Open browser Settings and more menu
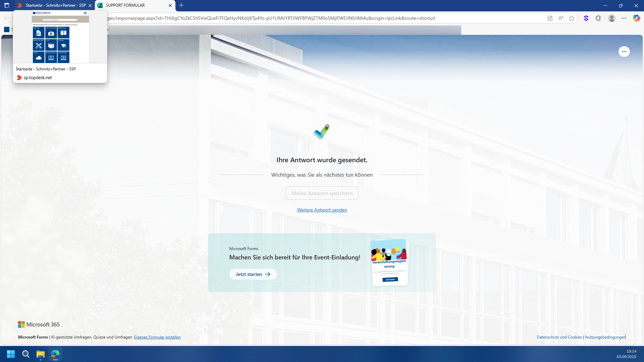The width and height of the screenshot is (644, 362). [624, 18]
